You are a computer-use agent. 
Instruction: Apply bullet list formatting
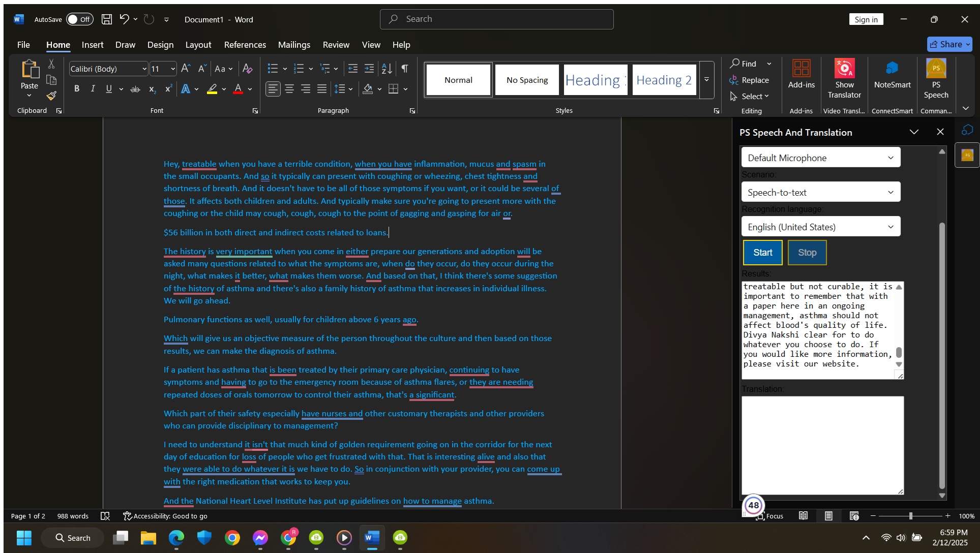[x=273, y=69]
